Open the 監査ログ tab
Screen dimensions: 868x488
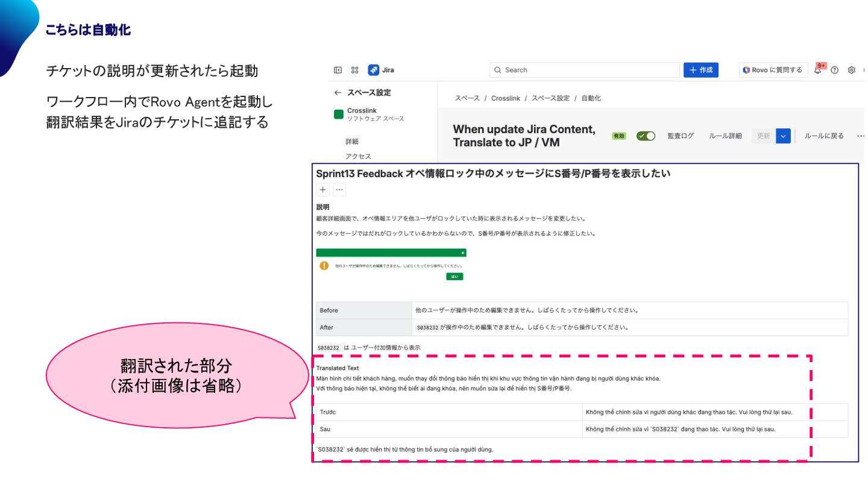tap(681, 136)
